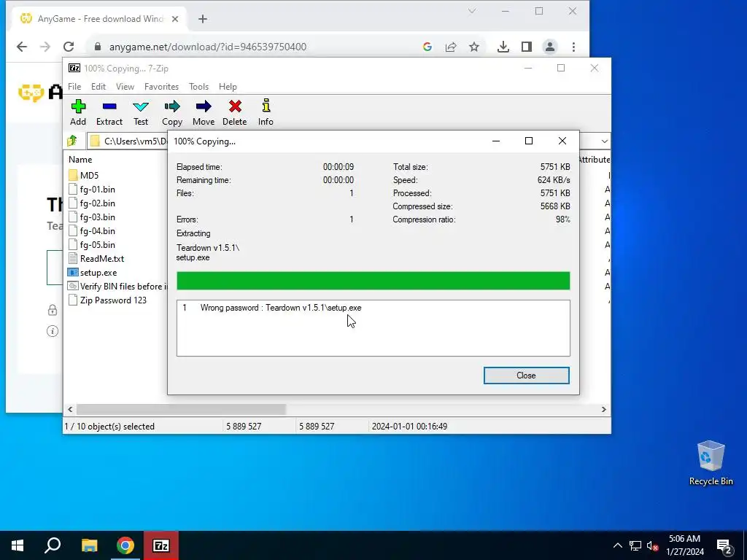Open the Help menu
This screenshot has height=560, width=747.
(228, 87)
